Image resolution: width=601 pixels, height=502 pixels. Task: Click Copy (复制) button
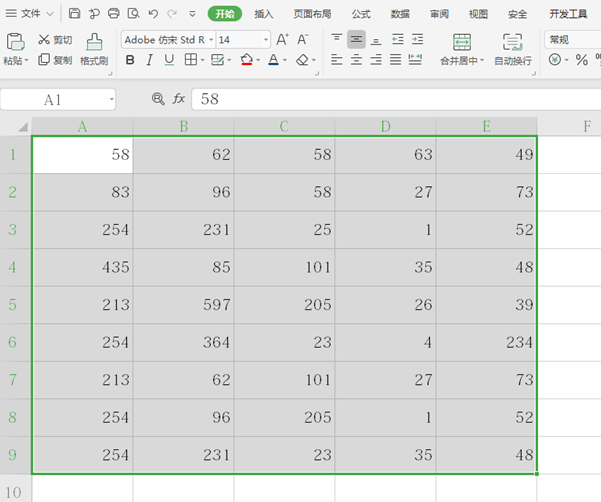click(x=55, y=60)
